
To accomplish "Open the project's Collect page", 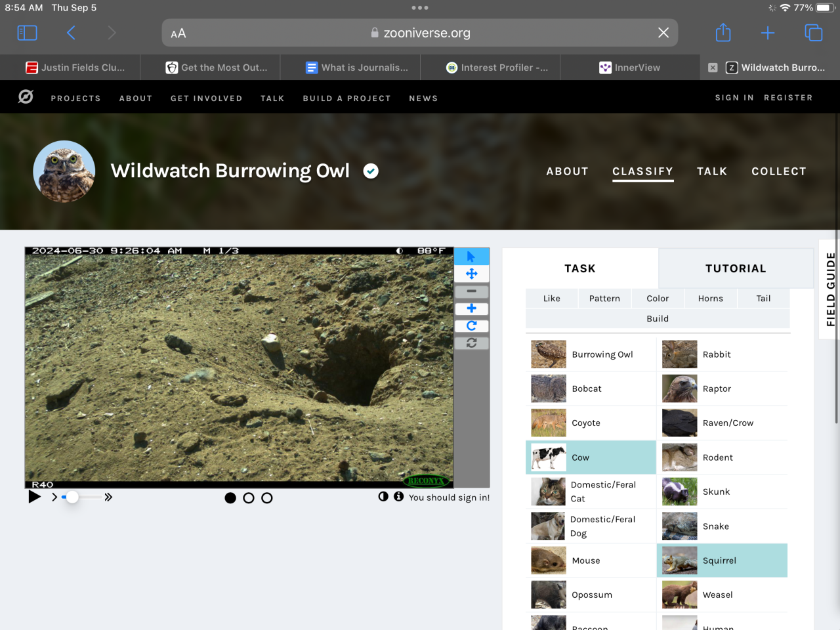I will [779, 171].
